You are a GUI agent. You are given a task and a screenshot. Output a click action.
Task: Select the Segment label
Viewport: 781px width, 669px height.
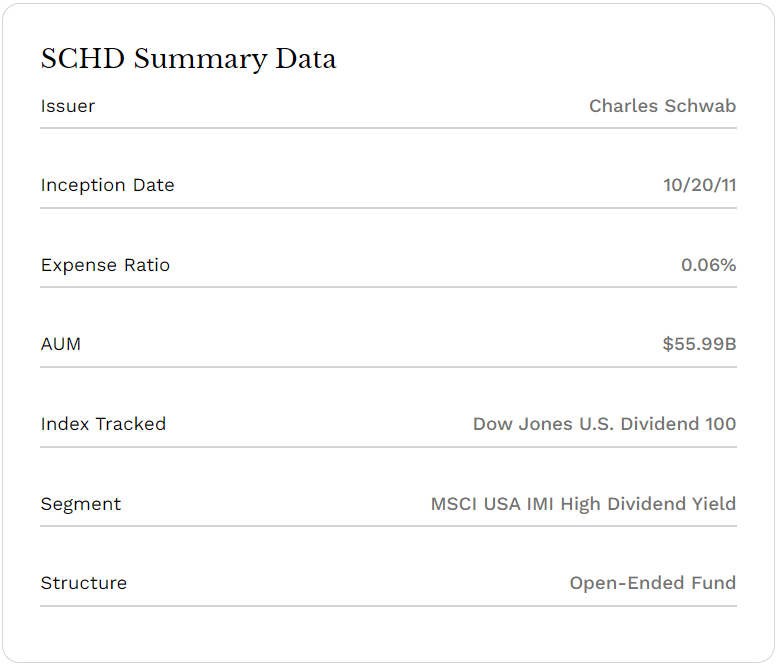[x=81, y=504]
